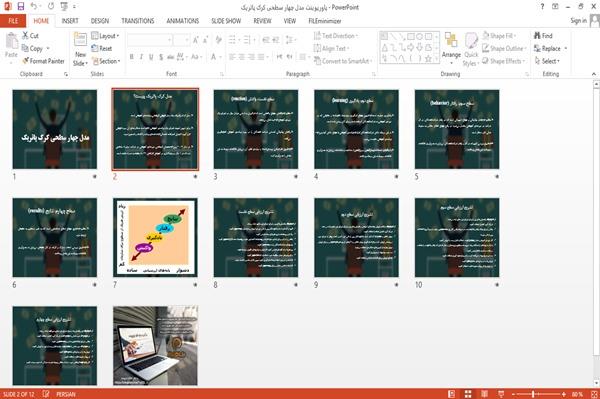
Task: Click zoom in plus button
Action: point(563,394)
